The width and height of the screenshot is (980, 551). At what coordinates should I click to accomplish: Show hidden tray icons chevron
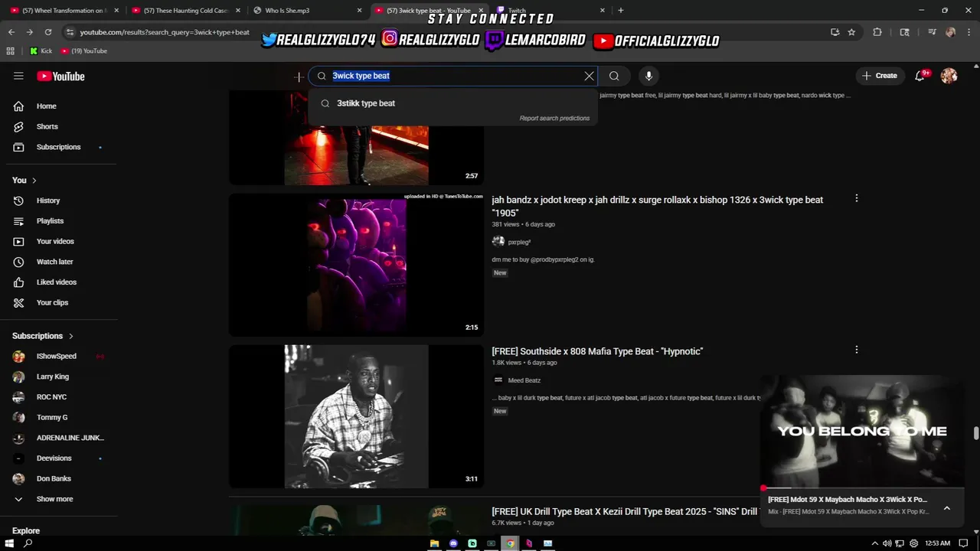pyautogui.click(x=875, y=543)
